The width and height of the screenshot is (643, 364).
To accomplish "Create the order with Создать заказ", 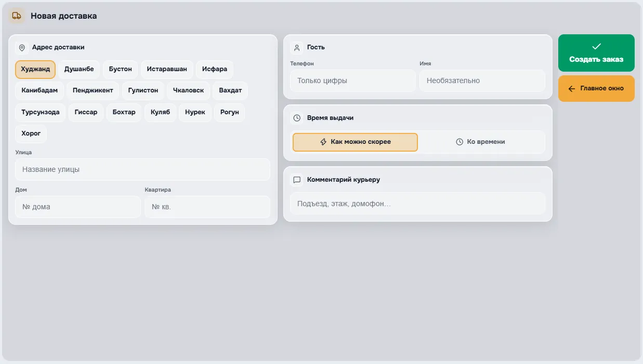I will [596, 53].
